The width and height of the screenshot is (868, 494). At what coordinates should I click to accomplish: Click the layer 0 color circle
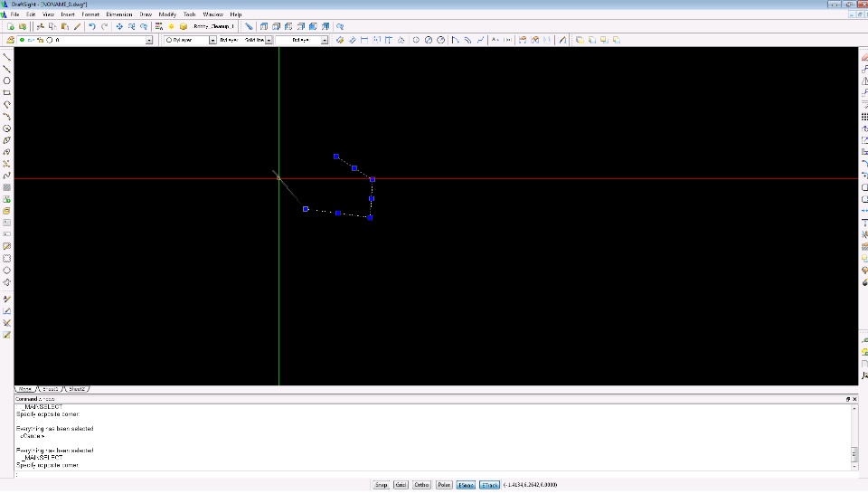click(49, 40)
